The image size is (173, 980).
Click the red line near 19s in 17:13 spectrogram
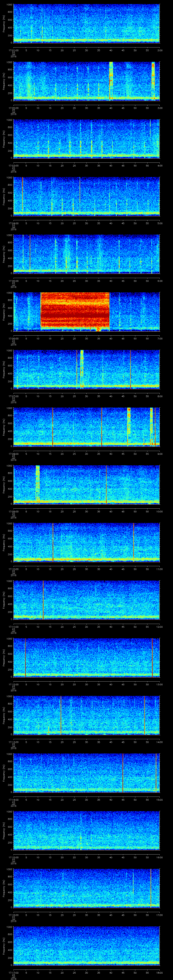(x=61, y=715)
